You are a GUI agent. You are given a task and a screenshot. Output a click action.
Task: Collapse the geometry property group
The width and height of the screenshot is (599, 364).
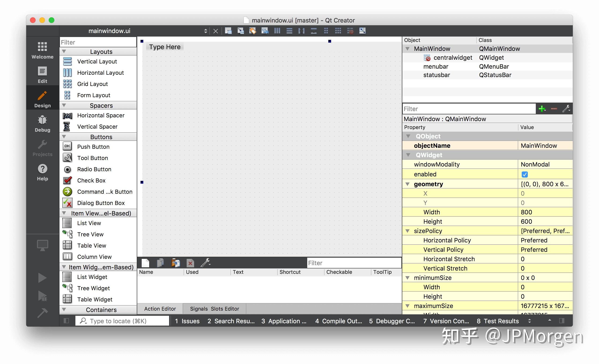[x=408, y=184]
